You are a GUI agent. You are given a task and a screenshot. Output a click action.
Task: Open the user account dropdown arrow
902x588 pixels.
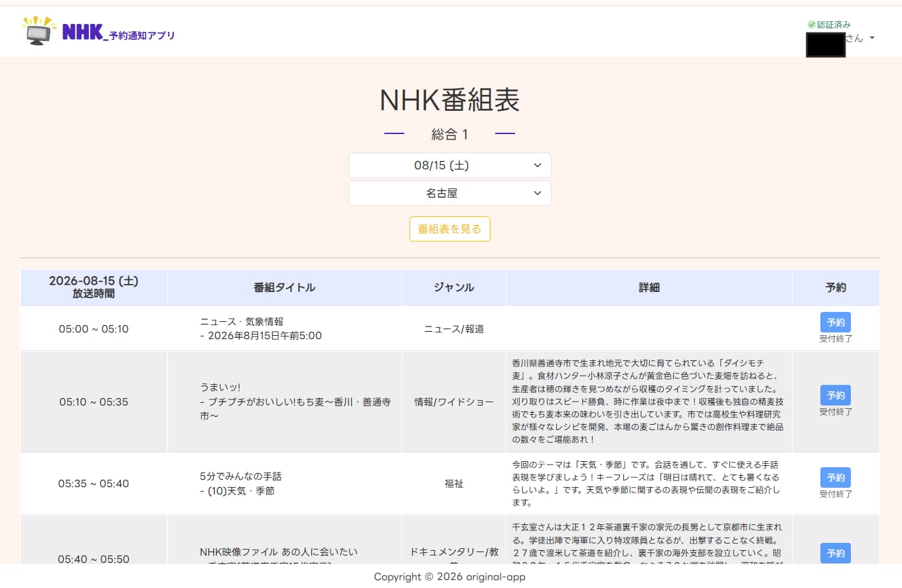click(872, 38)
